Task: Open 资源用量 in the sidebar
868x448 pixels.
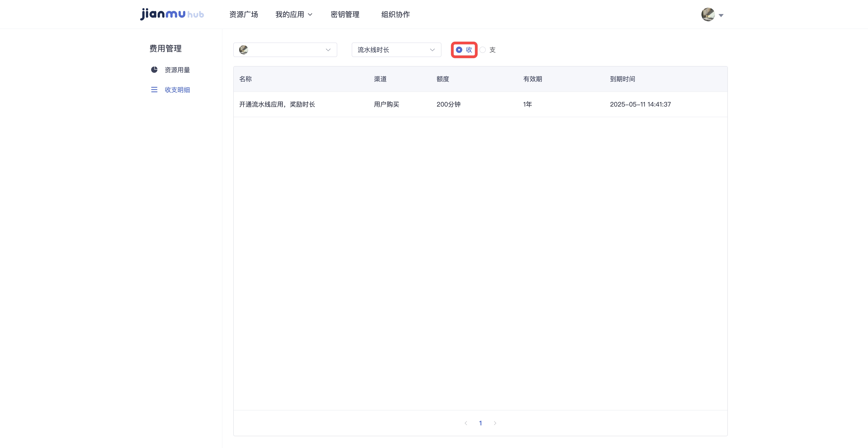Action: pyautogui.click(x=177, y=70)
